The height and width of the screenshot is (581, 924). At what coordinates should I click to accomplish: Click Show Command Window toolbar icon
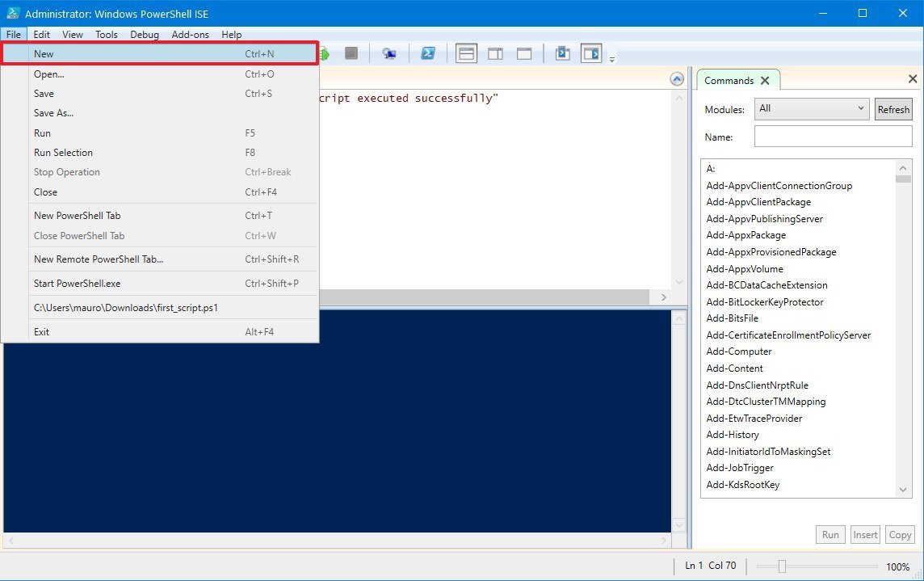(562, 54)
